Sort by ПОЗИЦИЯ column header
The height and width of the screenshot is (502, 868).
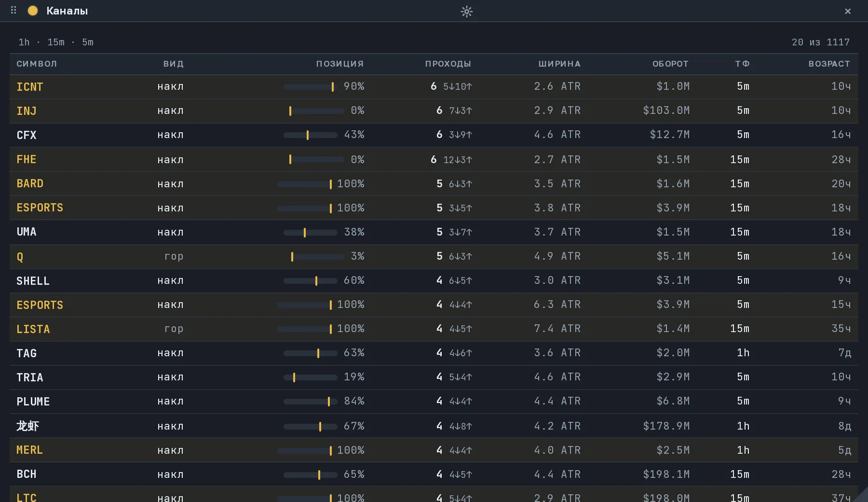click(x=340, y=64)
